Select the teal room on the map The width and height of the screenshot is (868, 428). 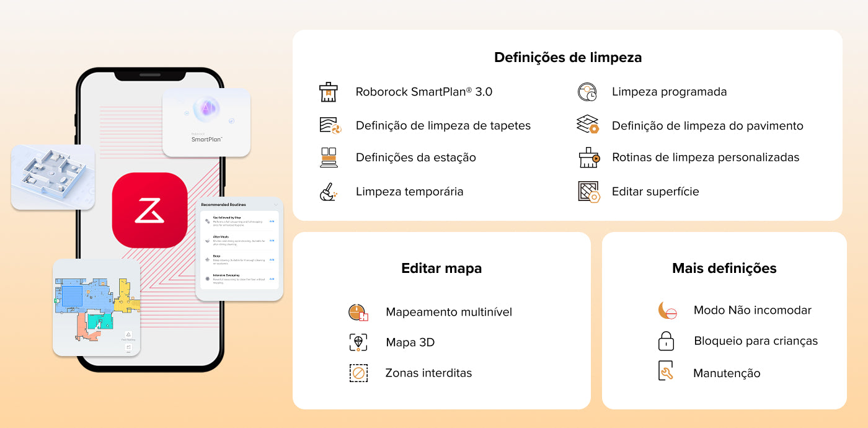pos(100,321)
